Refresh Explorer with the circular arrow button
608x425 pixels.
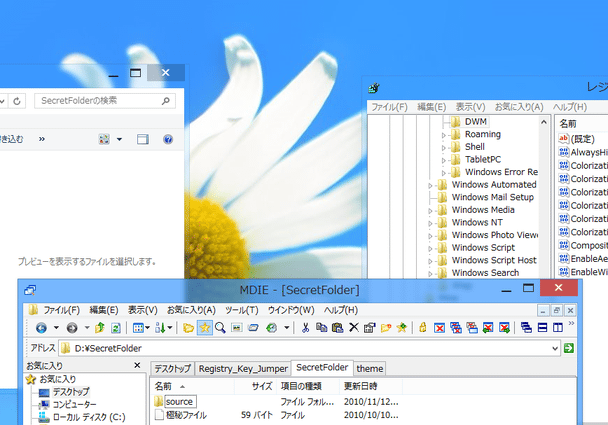click(17, 101)
